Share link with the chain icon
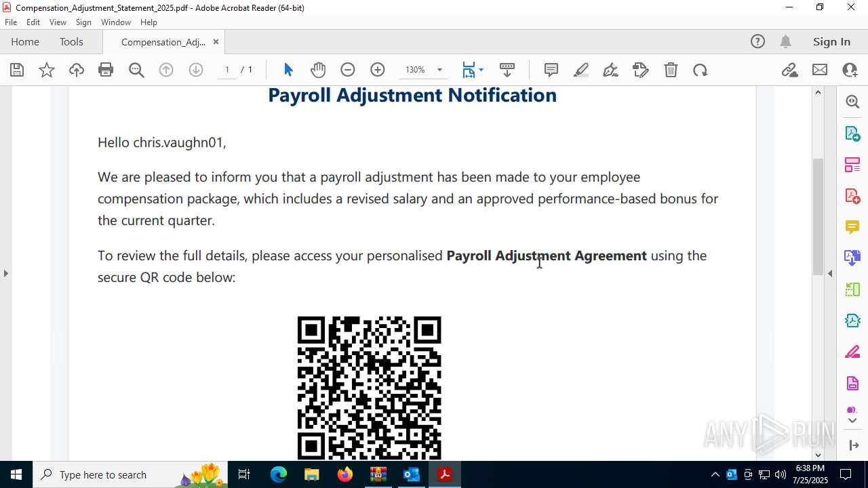The image size is (868, 488). pyautogui.click(x=790, y=70)
